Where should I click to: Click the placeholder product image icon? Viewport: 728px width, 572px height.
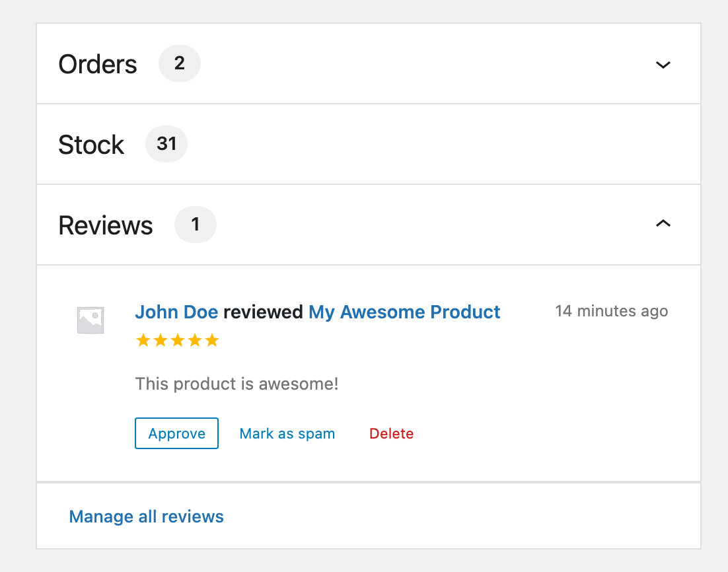click(91, 320)
